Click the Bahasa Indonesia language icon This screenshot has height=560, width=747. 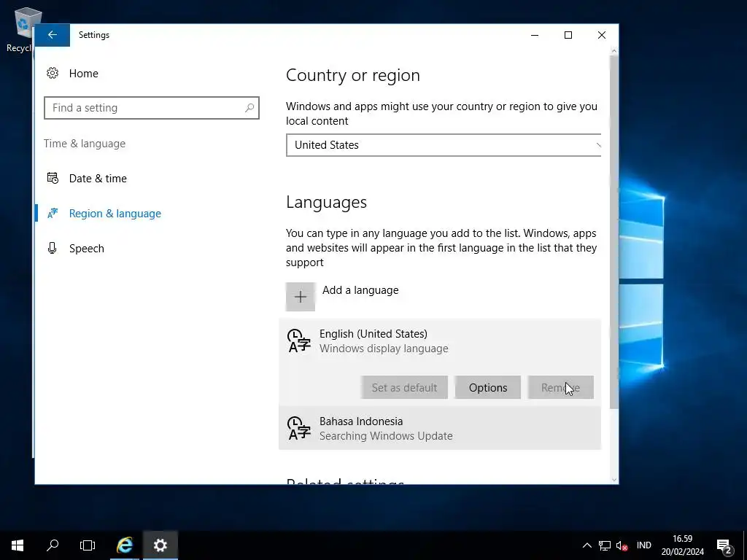pos(298,428)
